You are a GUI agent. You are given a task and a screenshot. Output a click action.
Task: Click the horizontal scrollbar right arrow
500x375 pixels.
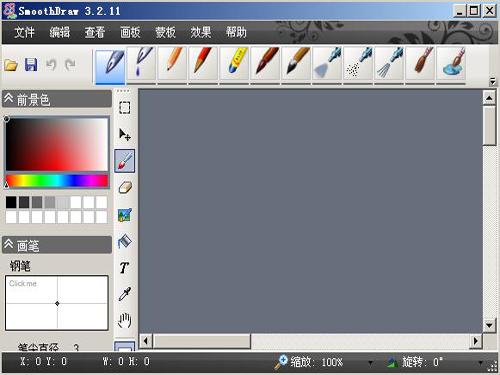[x=476, y=341]
